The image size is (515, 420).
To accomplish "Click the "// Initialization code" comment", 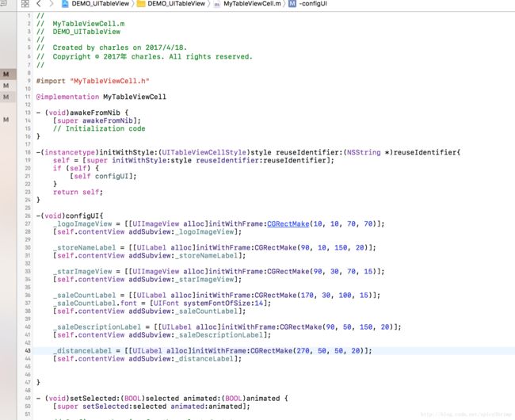I will click(x=99, y=128).
